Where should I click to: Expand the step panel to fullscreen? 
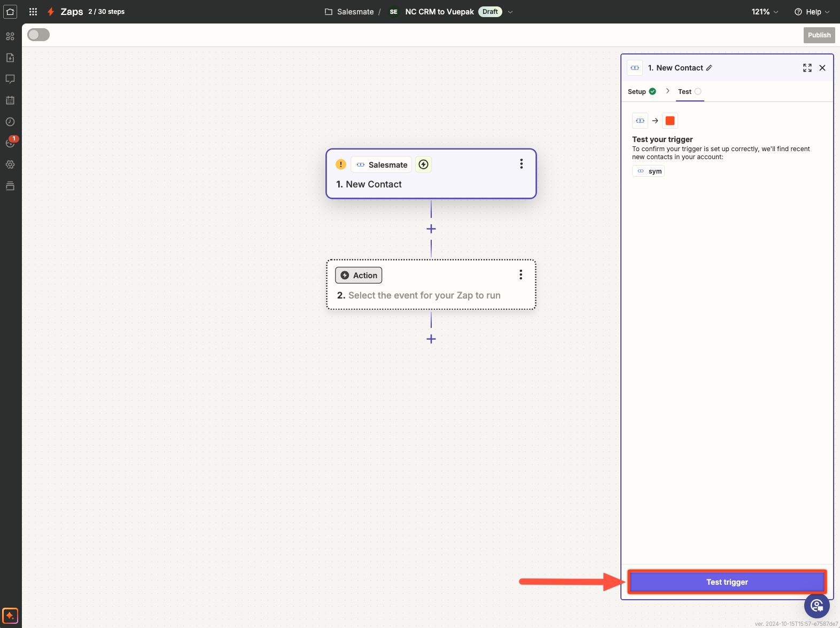pos(807,68)
